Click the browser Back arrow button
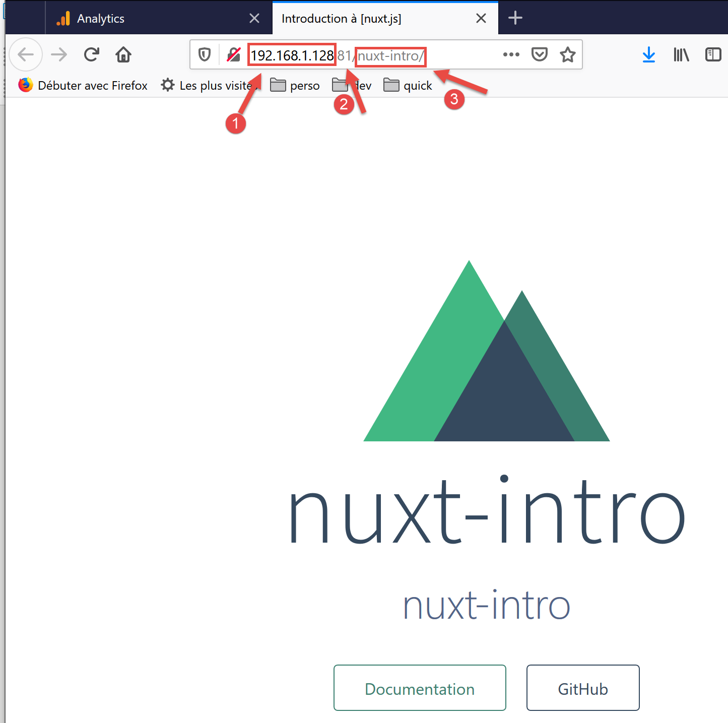728x723 pixels. pos(26,54)
